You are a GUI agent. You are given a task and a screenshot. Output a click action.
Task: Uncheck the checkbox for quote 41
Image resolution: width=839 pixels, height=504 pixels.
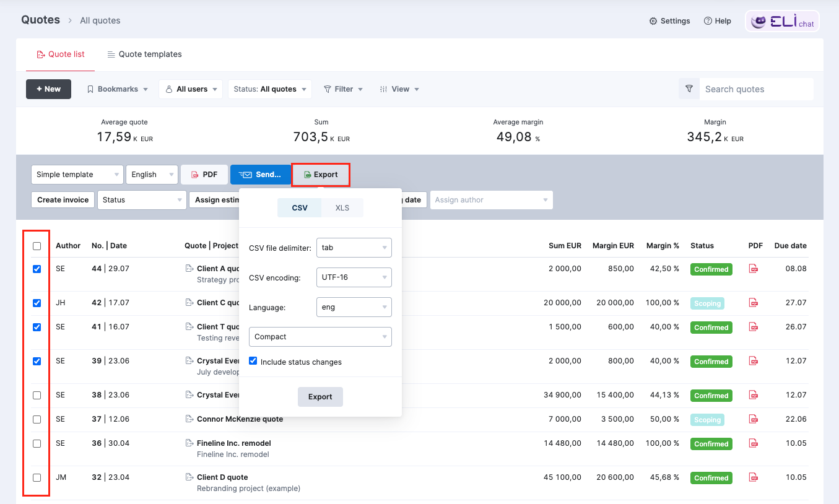[37, 327]
